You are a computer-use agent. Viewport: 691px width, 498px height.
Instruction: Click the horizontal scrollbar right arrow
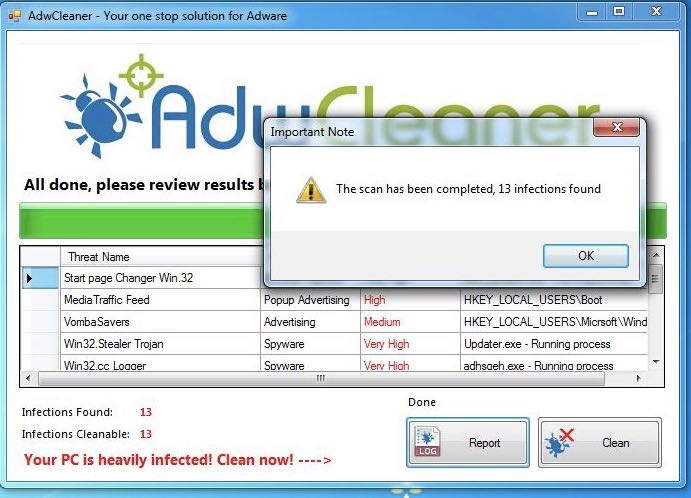click(x=638, y=379)
